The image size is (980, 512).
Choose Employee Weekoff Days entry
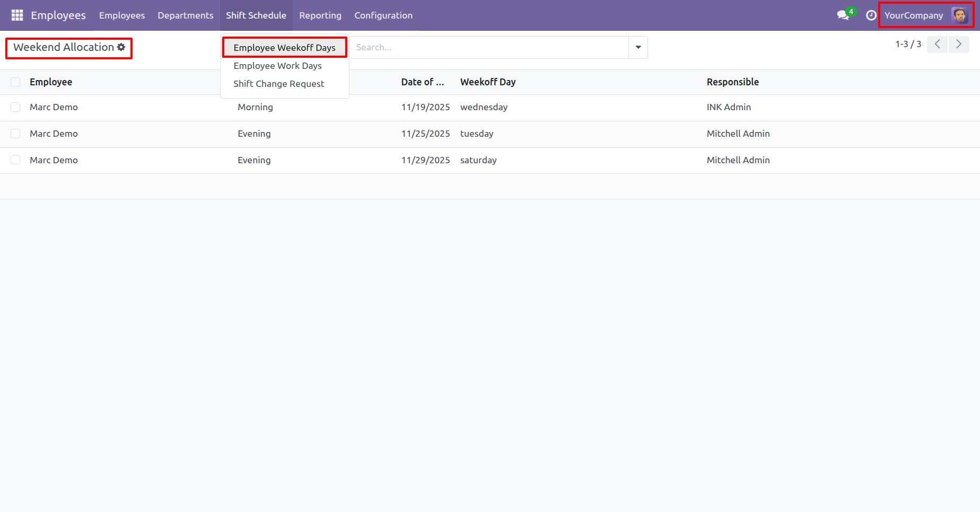[x=285, y=48]
